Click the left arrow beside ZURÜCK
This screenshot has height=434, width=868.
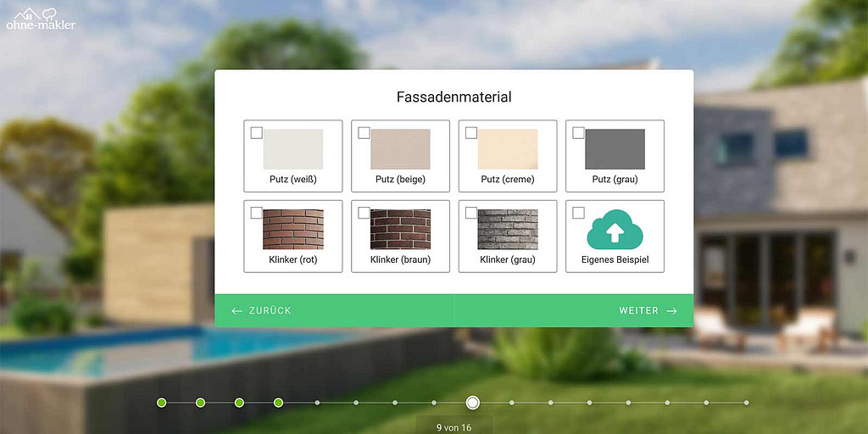point(237,311)
